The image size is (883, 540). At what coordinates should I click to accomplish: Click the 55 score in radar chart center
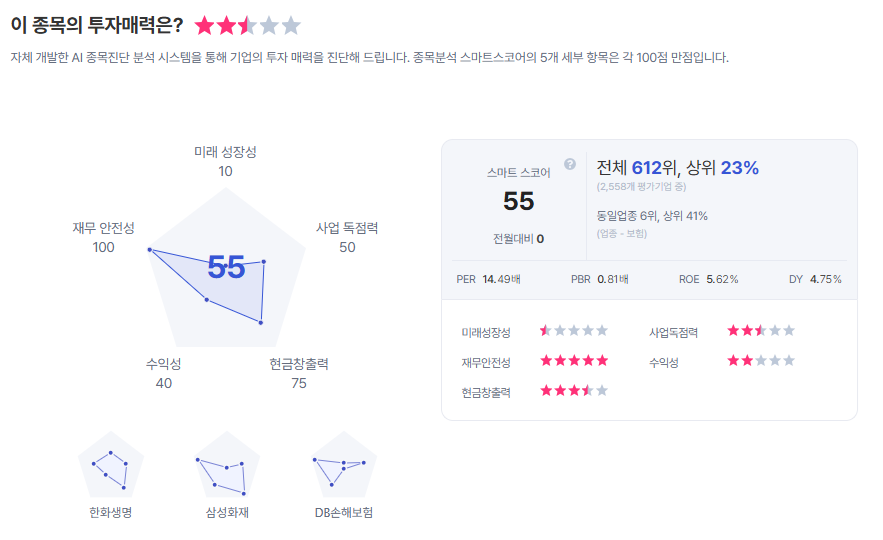(x=226, y=267)
